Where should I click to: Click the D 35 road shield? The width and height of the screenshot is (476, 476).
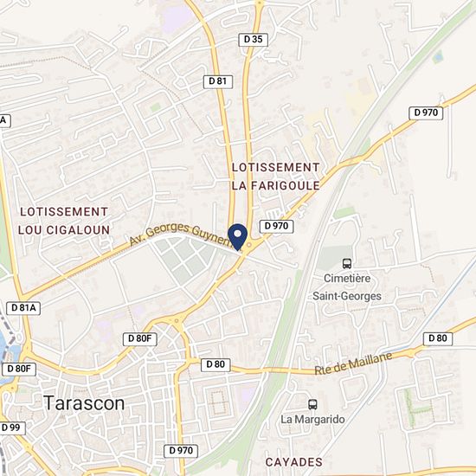coord(254,40)
